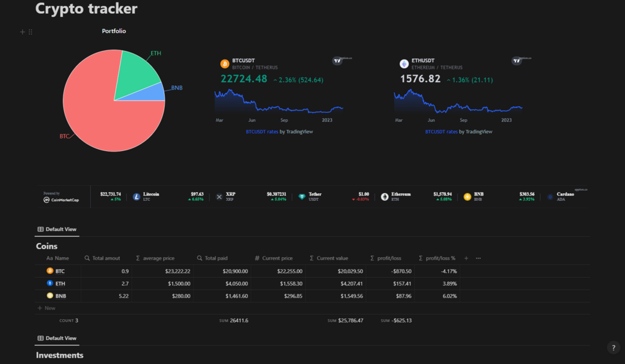Open the SUM $25,786.47 calculation menu
Viewport: 625px width, 364px height.
pos(345,320)
